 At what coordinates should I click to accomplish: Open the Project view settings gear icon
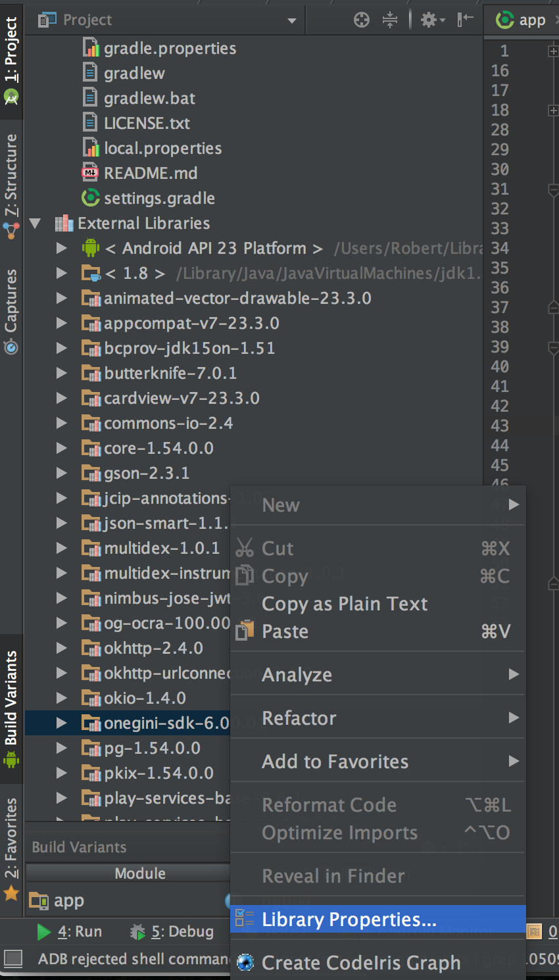[x=428, y=19]
